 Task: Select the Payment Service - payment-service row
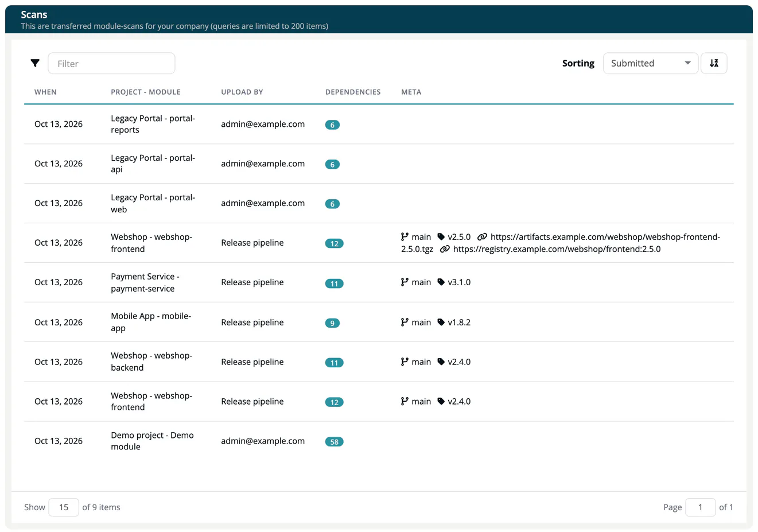click(379, 282)
